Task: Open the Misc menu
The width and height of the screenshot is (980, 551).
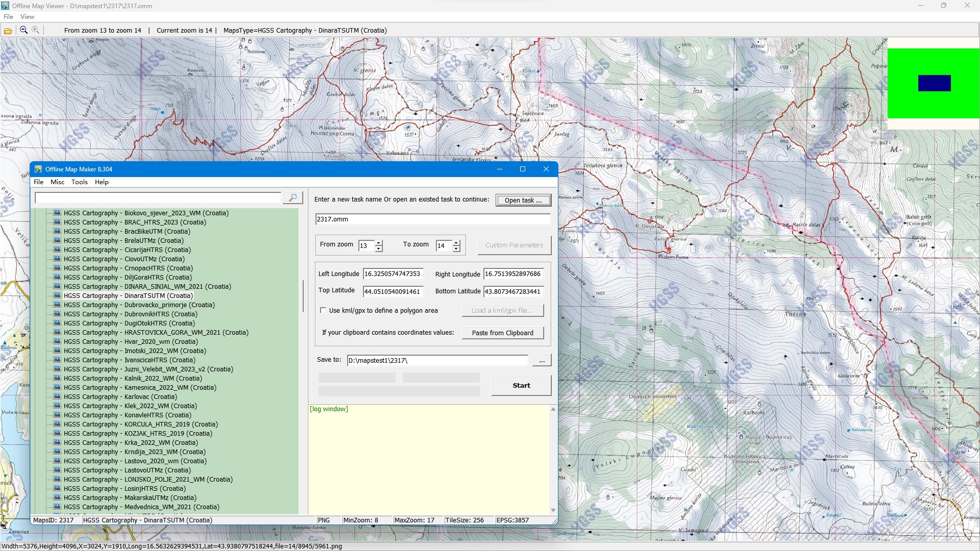Action: [57, 182]
